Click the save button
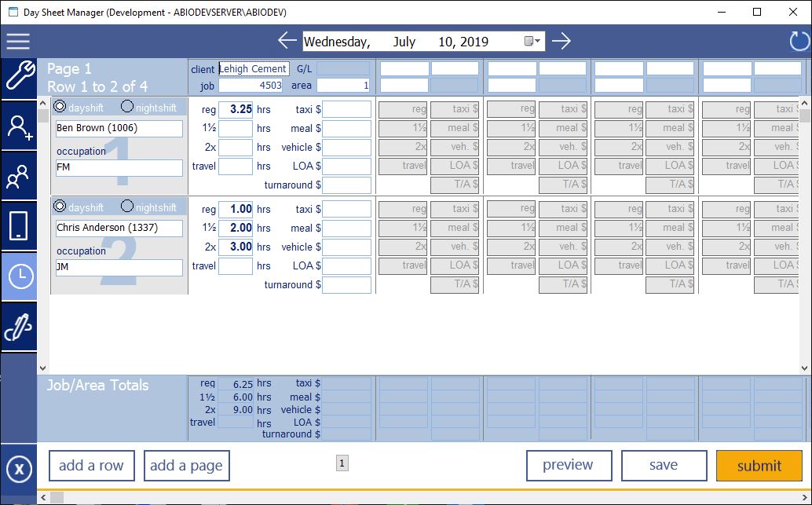Viewport: 812px width, 505px height. click(x=664, y=465)
